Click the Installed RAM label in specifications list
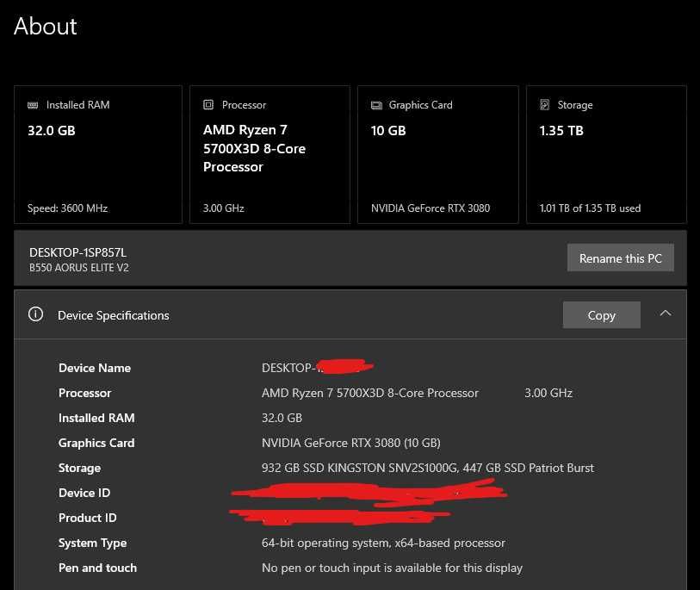 point(96,418)
